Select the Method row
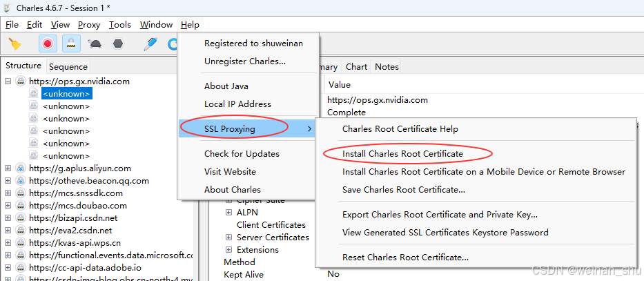The image size is (644, 281). tap(240, 262)
